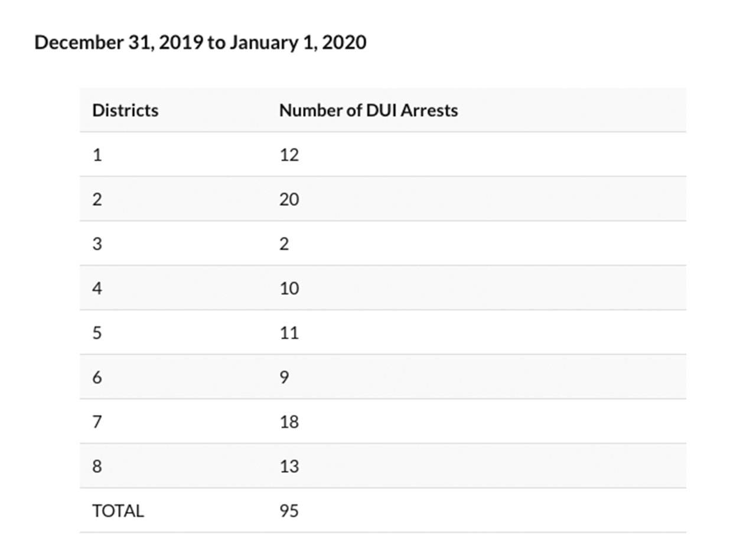Click the date range heading above the table
The height and width of the screenshot is (558, 756).
point(200,43)
